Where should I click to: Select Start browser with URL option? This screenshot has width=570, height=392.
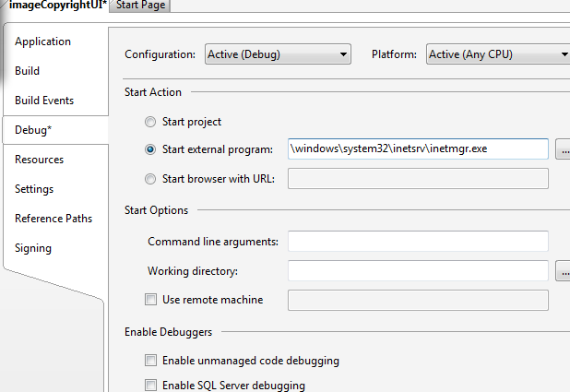pos(151,179)
